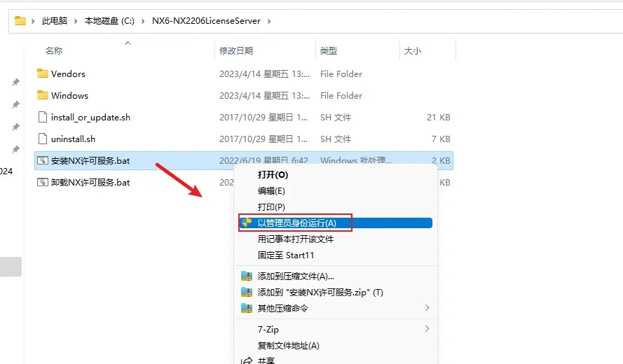Select 用记事本打开该文件

coord(295,239)
